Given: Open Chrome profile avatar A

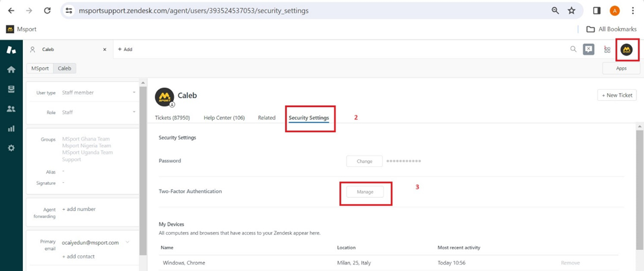Looking at the screenshot, I should [615, 11].
